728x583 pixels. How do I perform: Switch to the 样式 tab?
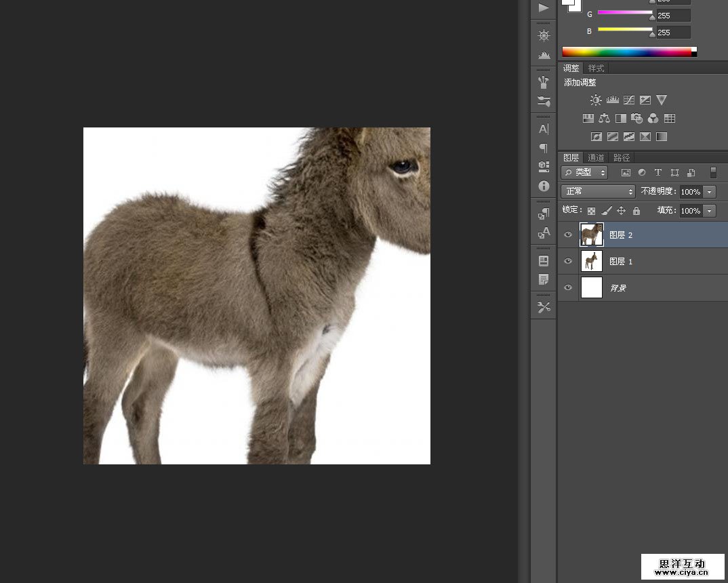[x=596, y=68]
